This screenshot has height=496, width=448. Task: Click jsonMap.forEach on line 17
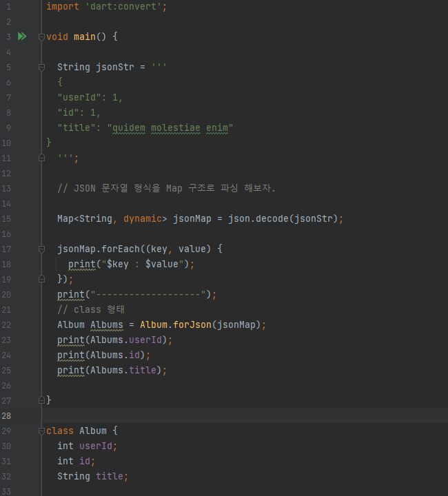tap(99, 249)
